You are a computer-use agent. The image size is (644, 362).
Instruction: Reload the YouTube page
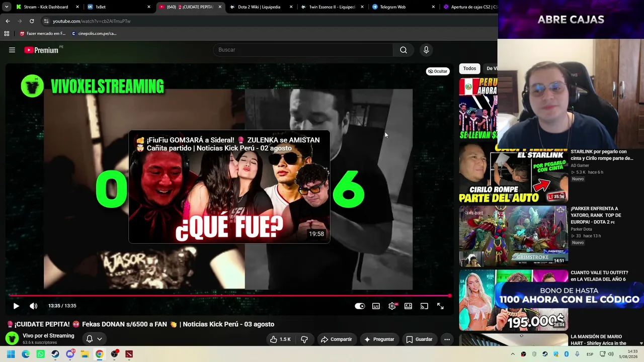[32, 21]
